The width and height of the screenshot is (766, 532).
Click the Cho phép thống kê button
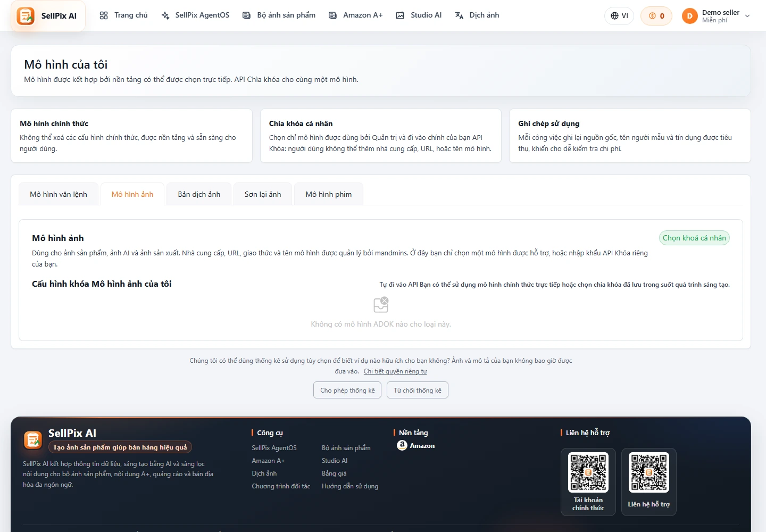(x=347, y=390)
